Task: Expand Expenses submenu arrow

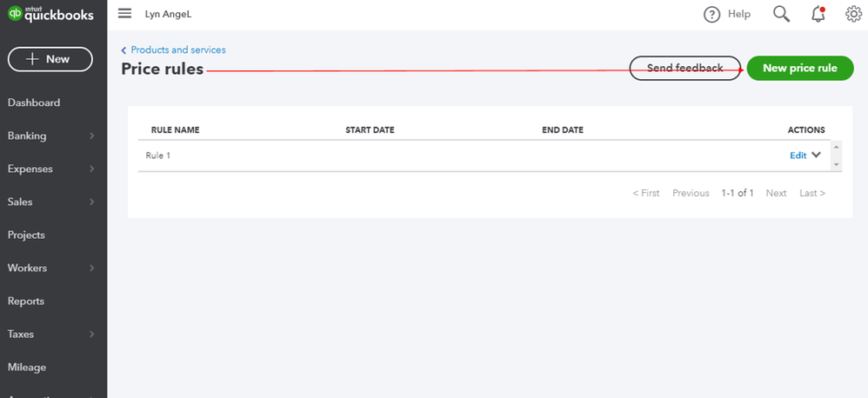Action: click(92, 169)
